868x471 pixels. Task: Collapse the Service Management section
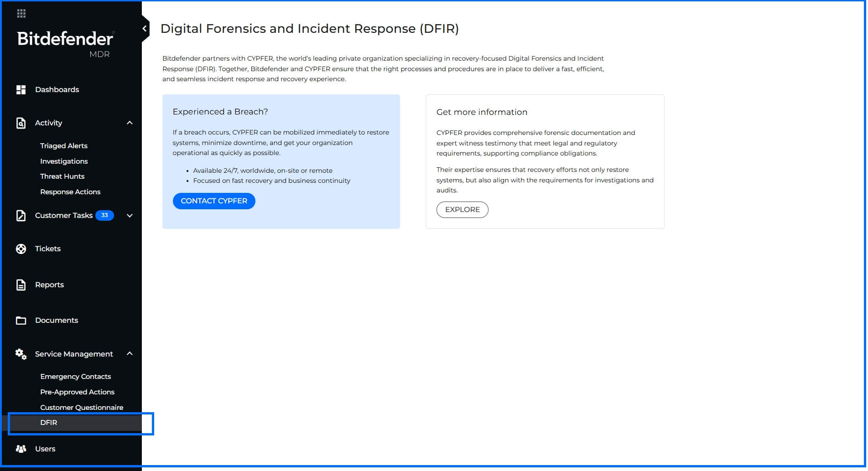click(130, 354)
